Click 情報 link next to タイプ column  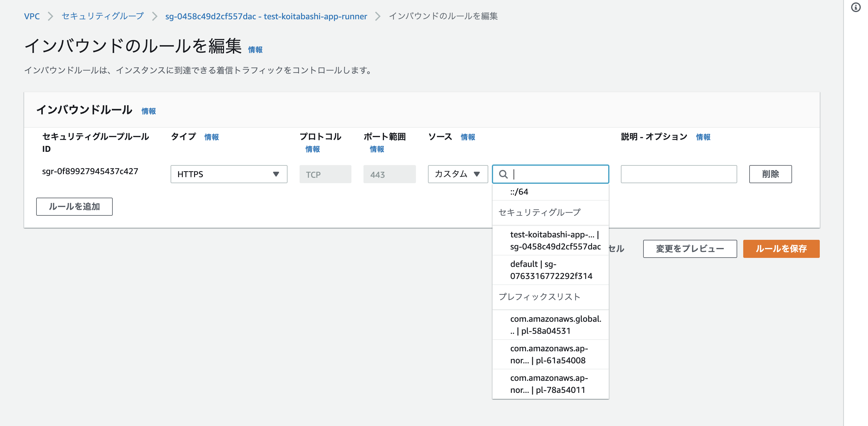pos(212,137)
